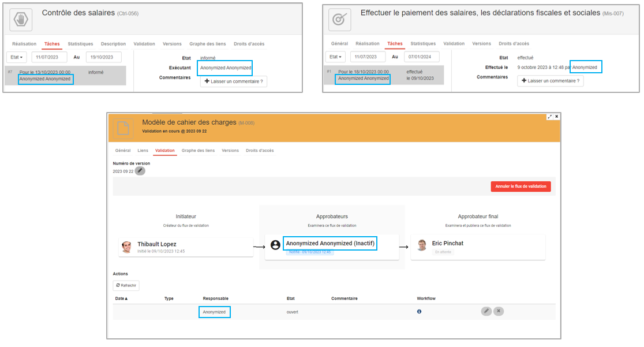Open the Etat dropdown in Contrôle des salaires

click(x=16, y=57)
